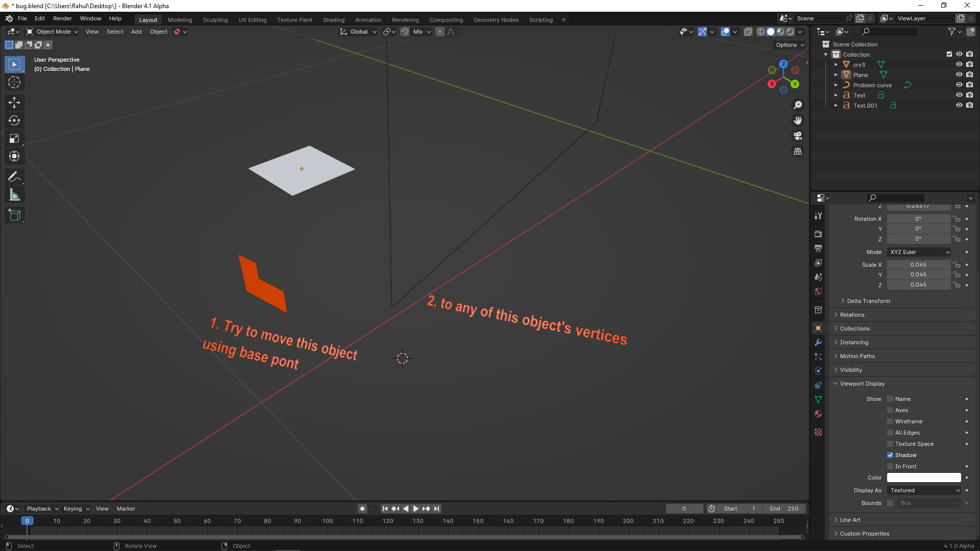Click the Zoom view magnifier icon
980x551 pixels.
(798, 105)
